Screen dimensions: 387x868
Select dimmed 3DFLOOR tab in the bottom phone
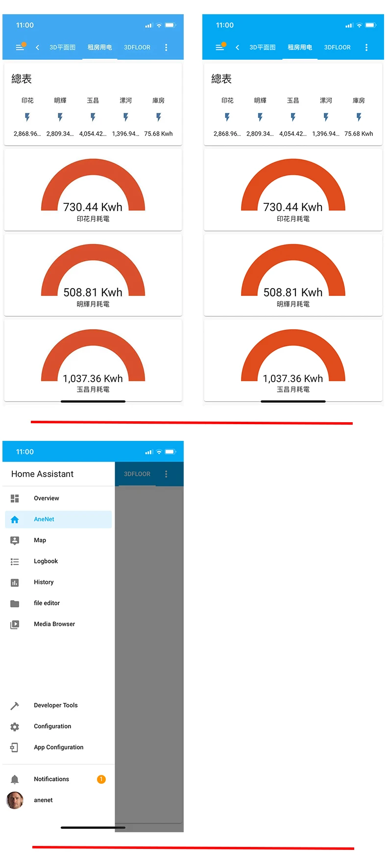[137, 474]
